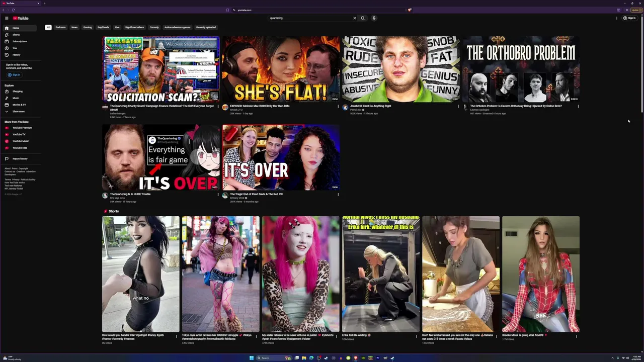Viewport: 644px width, 362px height.
Task: Open Tokyo rope artist short thumbnail
Action: pos(221,274)
